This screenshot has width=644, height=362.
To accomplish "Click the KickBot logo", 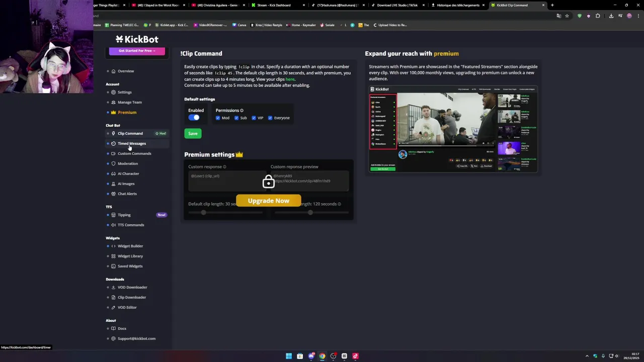I will tap(137, 39).
